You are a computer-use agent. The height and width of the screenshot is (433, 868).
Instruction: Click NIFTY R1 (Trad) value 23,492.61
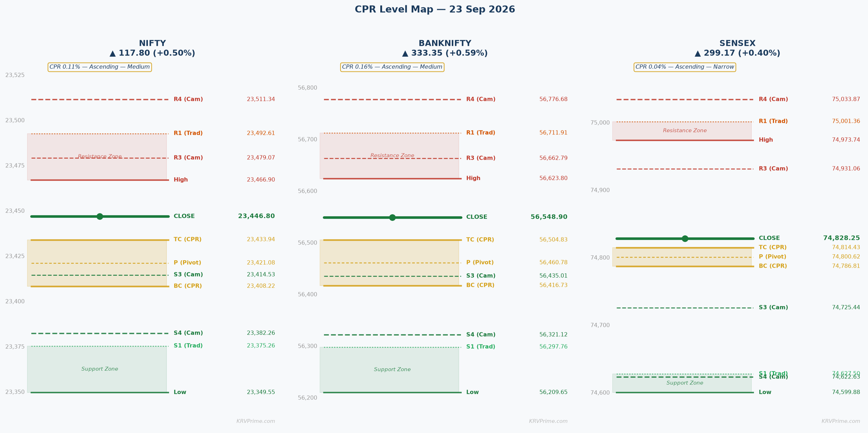(261, 133)
